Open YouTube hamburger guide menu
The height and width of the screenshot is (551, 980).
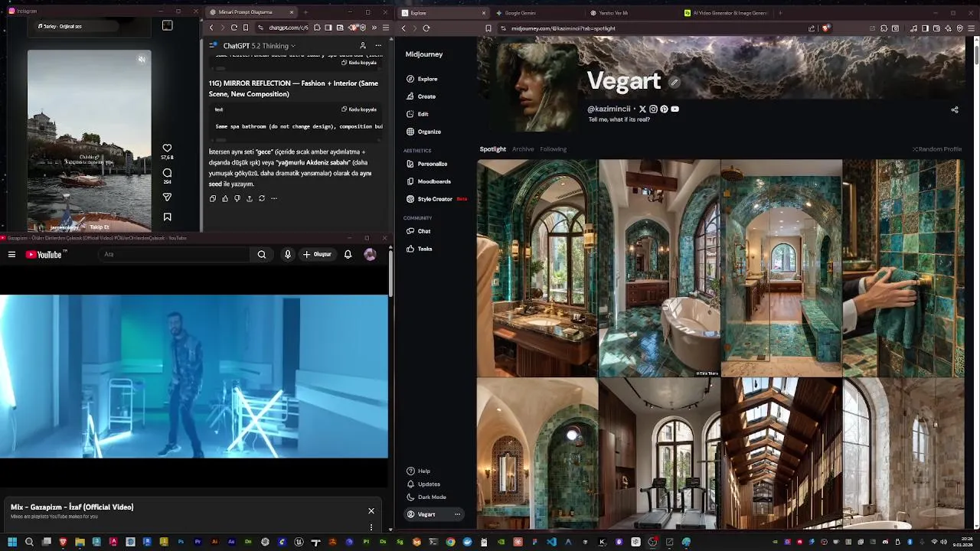11,255
